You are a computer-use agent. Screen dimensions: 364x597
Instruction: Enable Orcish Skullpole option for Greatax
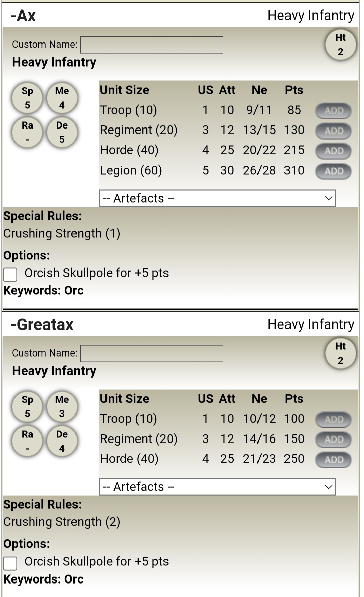click(10, 563)
